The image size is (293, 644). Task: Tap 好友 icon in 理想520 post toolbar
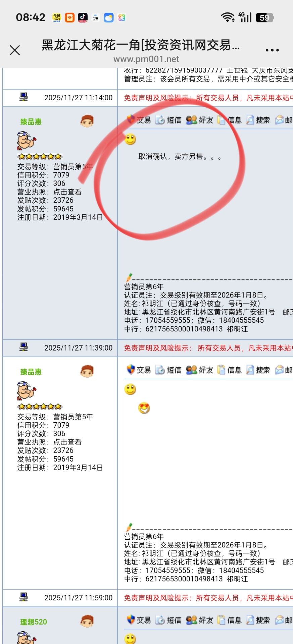pyautogui.click(x=200, y=620)
